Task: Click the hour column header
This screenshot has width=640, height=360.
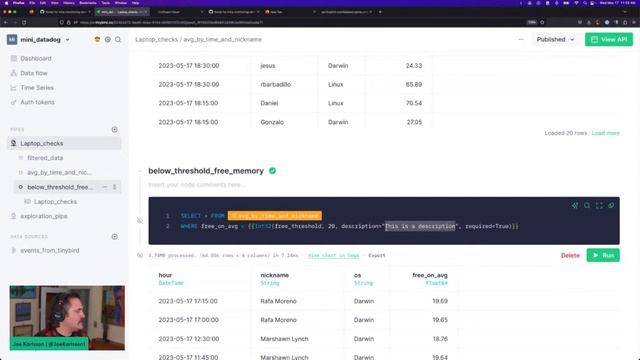Action: [165, 275]
